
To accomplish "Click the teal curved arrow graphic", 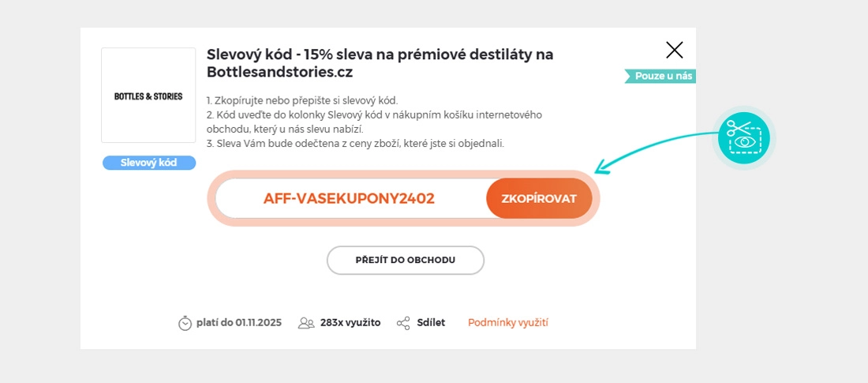I will [655, 146].
